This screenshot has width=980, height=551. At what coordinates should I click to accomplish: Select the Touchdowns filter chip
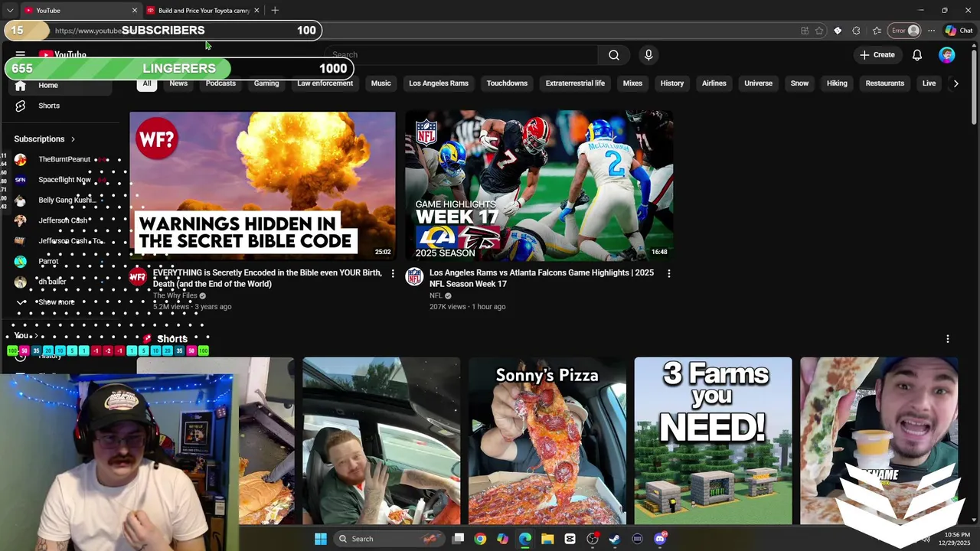pyautogui.click(x=507, y=83)
